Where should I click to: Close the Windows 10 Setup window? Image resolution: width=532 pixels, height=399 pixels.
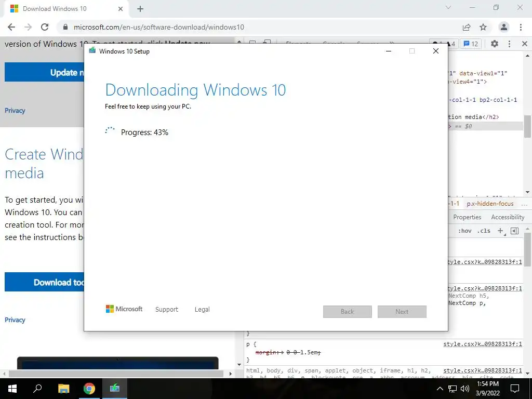coord(436,51)
